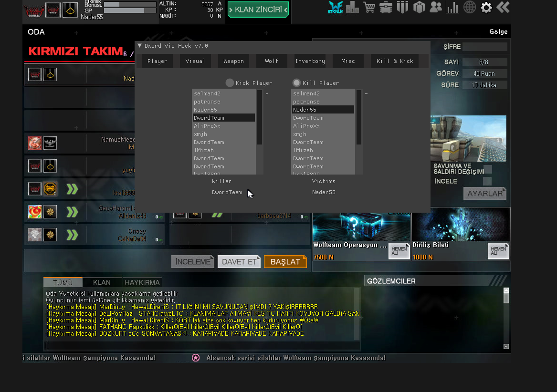Open the Kill & Kick tab
The height and width of the screenshot is (392, 557).
(395, 61)
